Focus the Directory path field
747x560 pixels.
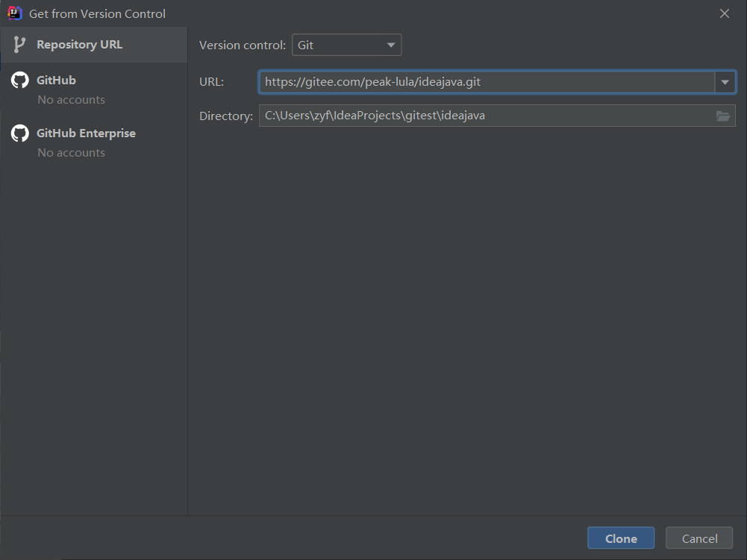487,116
